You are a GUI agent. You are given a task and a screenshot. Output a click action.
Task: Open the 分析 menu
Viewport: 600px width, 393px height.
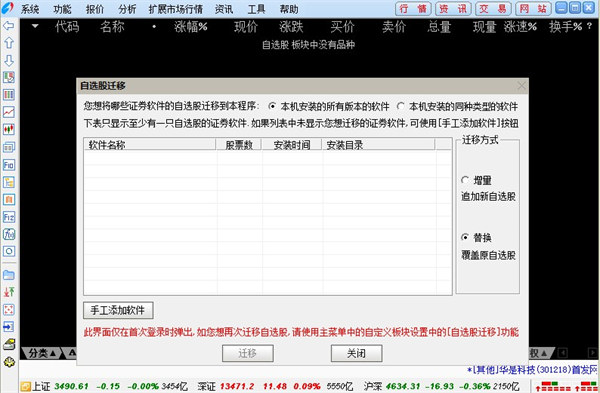[127, 9]
